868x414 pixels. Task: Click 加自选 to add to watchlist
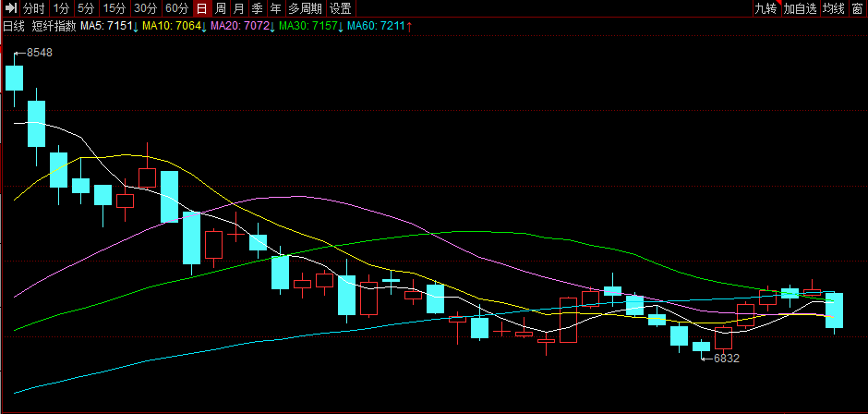pyautogui.click(x=801, y=8)
